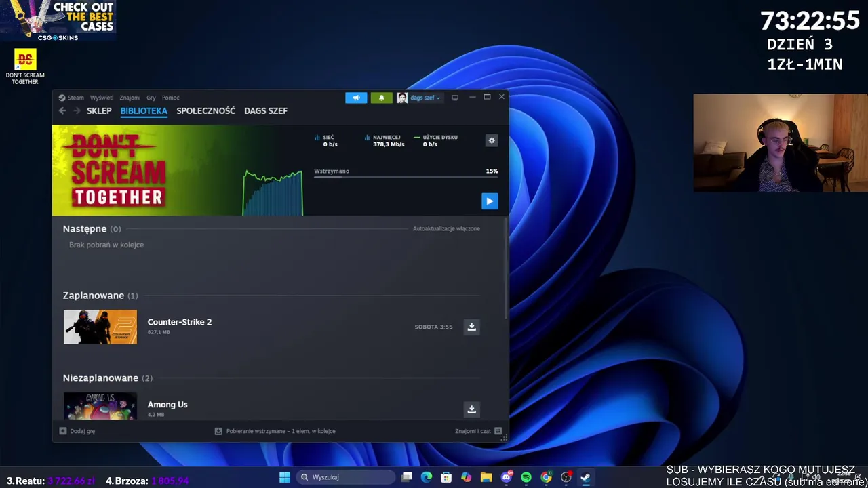Go forward with the Steam forward arrow
868x488 pixels.
77,110
